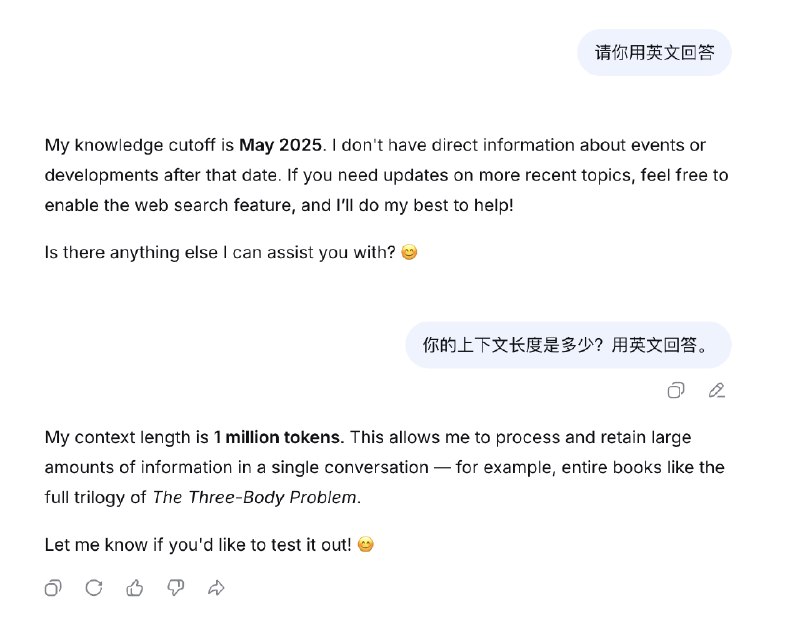
Task: Click the user's '请你用英文回答' message bubble
Action: click(x=655, y=51)
